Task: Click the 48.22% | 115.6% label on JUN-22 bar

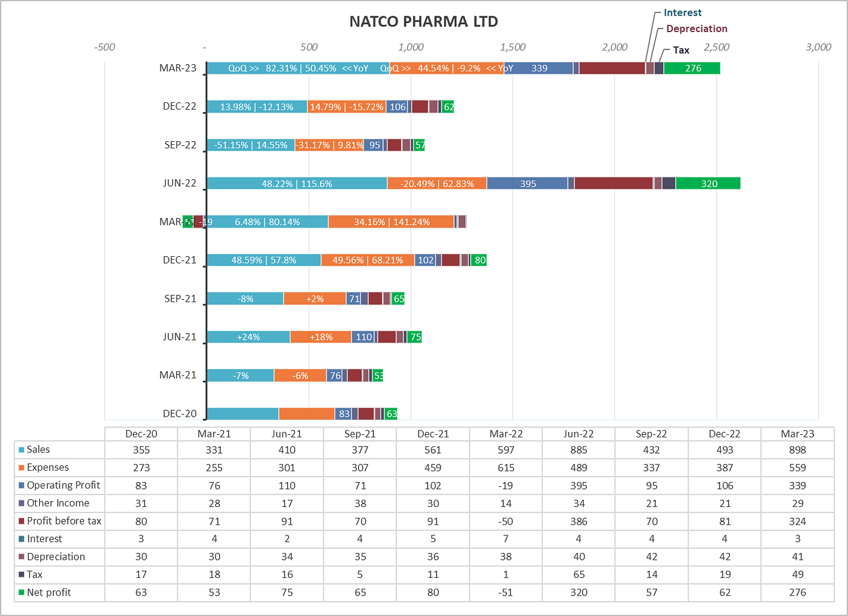Action: (x=297, y=184)
